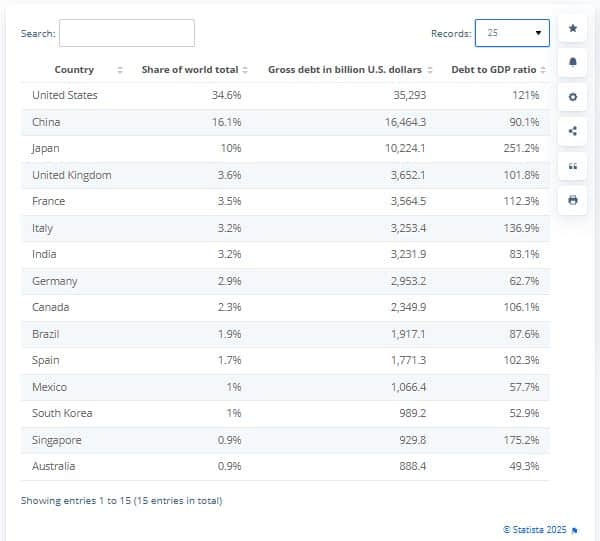The image size is (600, 541).
Task: Select the United States country cell
Action: coord(65,95)
